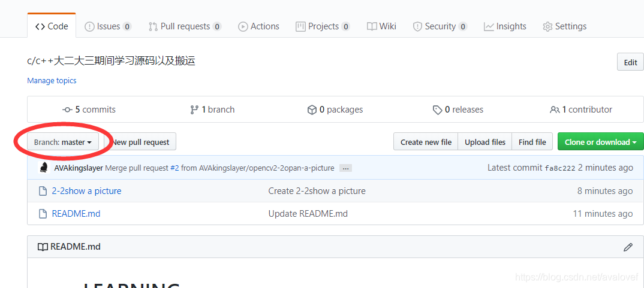Click the Security shield icon

tap(418, 27)
